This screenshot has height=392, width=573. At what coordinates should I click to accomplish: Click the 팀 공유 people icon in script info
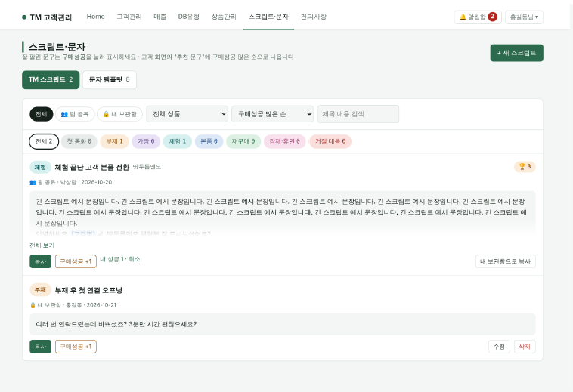(x=33, y=182)
